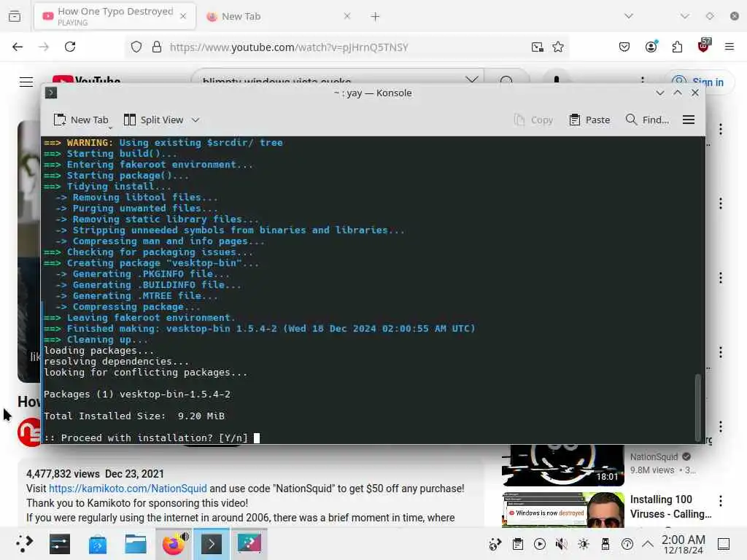
Task: Open the kamikoto.com/NationSquid link
Action: tap(128, 489)
